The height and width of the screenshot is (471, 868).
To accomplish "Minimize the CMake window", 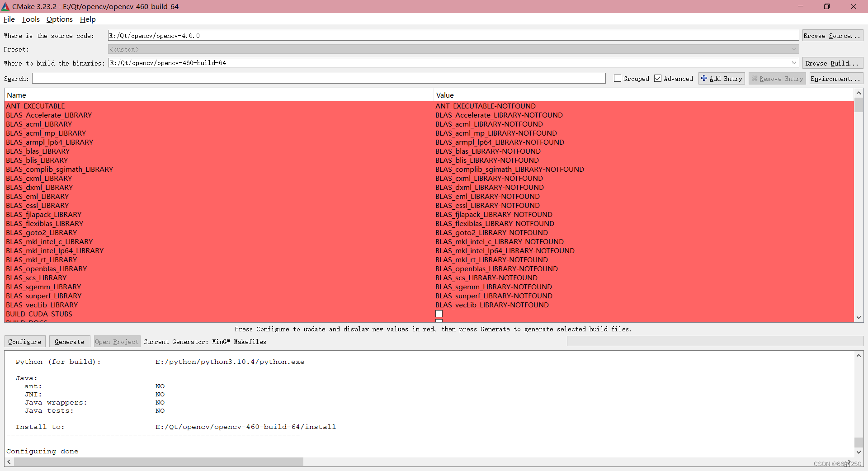I will (801, 6).
